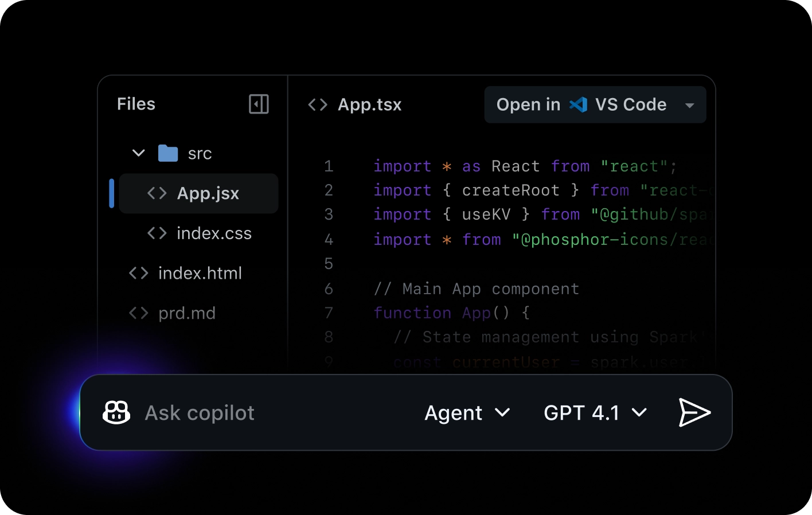Click line number 7 in the editor gutter
The height and width of the screenshot is (515, 812).
point(329,313)
